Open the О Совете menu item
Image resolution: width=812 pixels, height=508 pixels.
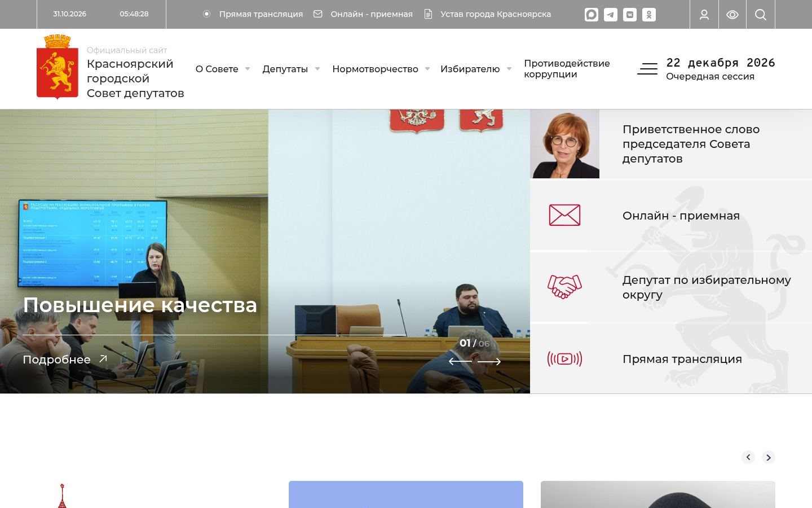pos(217,69)
